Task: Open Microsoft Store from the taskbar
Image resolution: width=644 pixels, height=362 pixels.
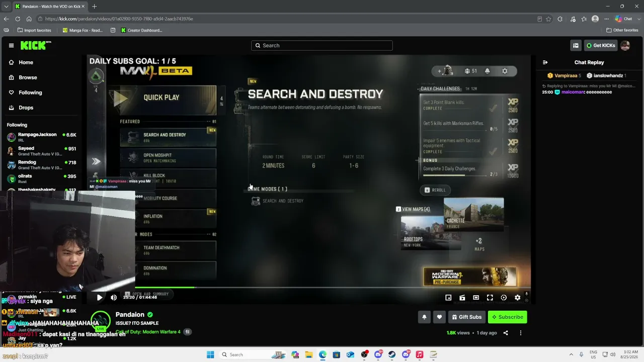Action: click(x=337, y=354)
